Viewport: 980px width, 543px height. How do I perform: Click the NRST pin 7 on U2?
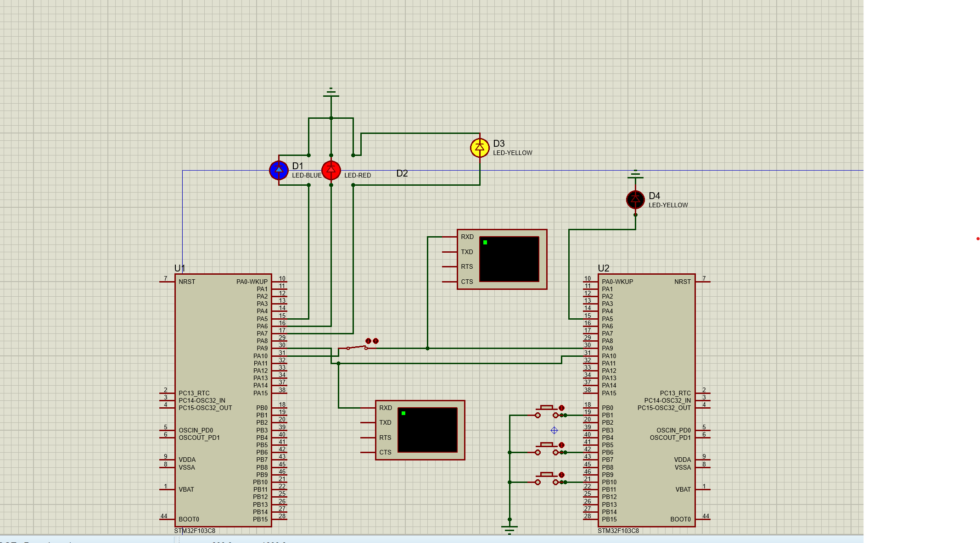(703, 282)
